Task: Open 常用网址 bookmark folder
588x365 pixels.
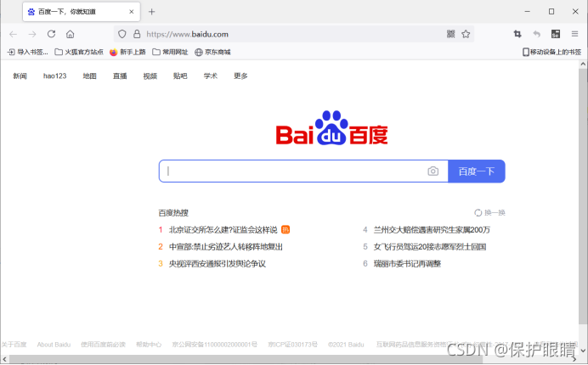Action: pos(170,52)
